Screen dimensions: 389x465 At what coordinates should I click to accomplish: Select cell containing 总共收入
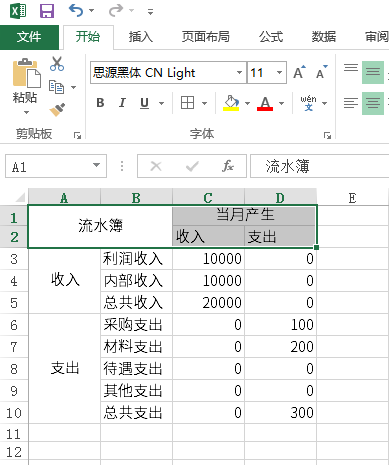pos(136,303)
